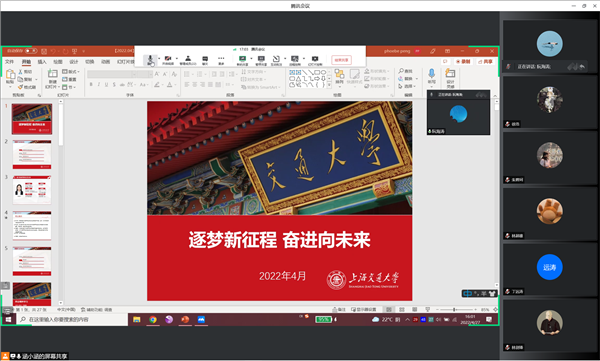Expand video options arrow in meeting toolbar
This screenshot has height=361, width=600.
[176, 59]
